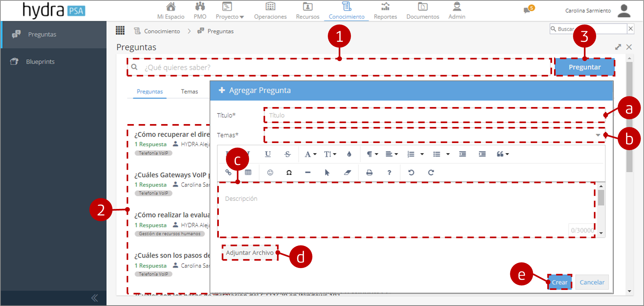Click into the Título input field

point(434,115)
